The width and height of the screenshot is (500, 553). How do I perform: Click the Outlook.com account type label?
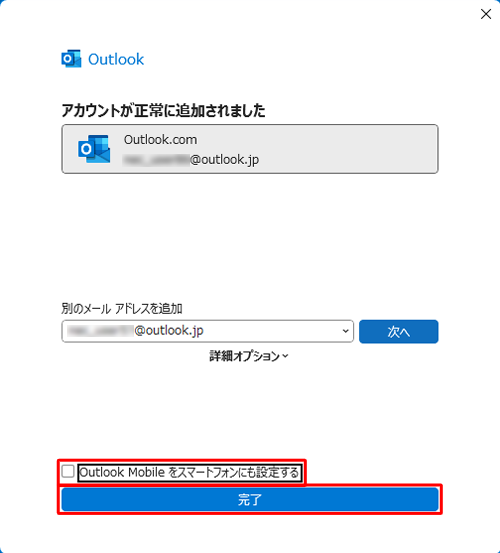(160, 140)
